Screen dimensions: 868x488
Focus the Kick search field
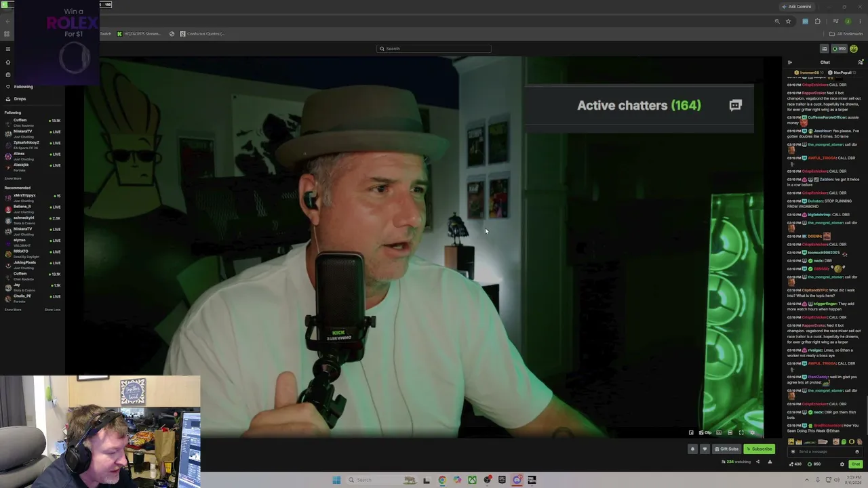(x=434, y=49)
